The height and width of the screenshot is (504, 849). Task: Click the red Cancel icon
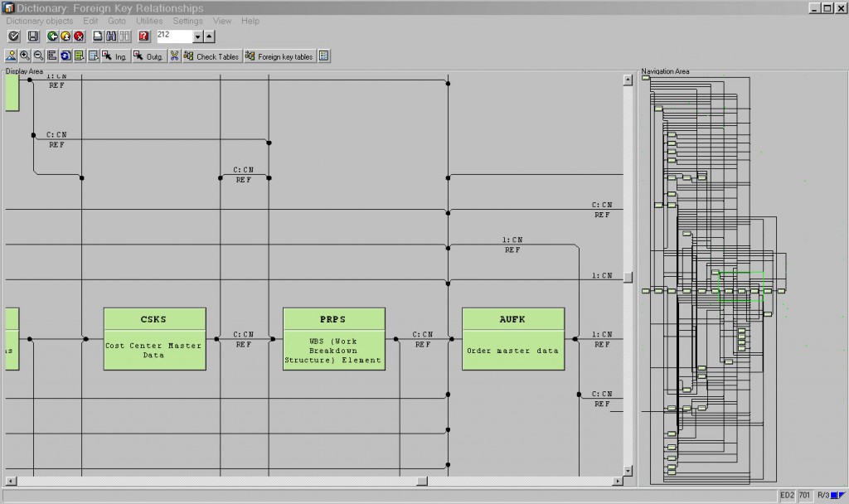click(x=79, y=36)
